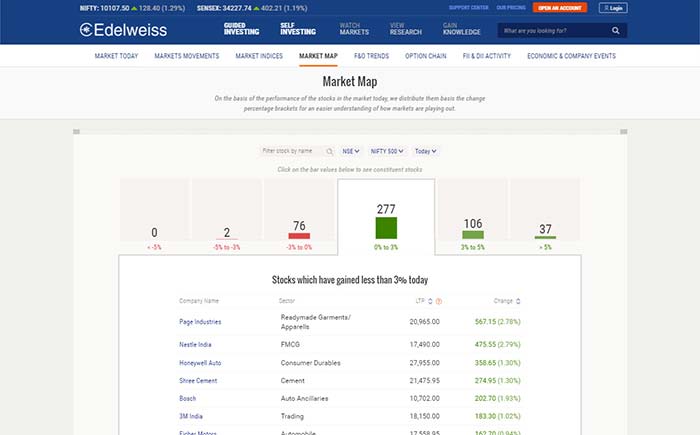Open the LTP help question icon
The image size is (700, 435).
(439, 301)
